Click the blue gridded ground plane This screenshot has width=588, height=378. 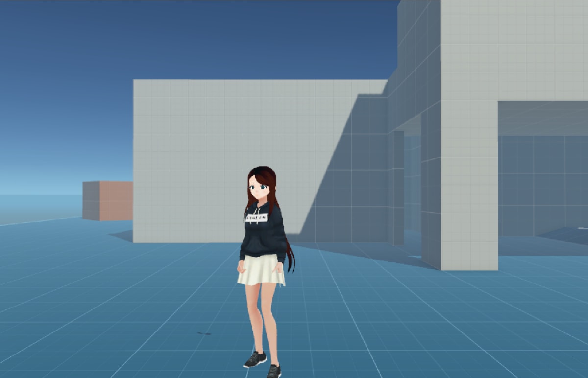tap(98, 318)
